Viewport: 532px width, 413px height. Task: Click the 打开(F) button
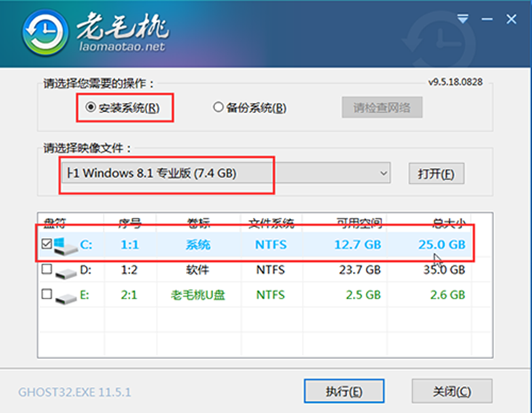pos(437,174)
